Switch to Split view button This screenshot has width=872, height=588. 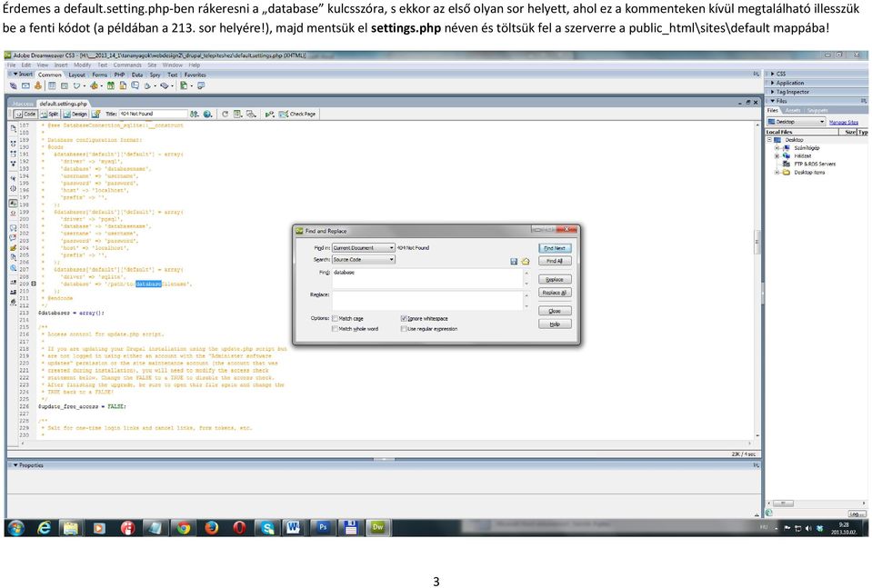pyautogui.click(x=49, y=114)
